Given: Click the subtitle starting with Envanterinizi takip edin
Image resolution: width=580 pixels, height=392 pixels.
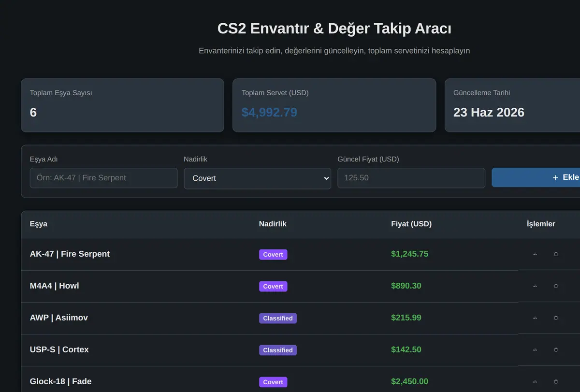Looking at the screenshot, I should 334,51.
